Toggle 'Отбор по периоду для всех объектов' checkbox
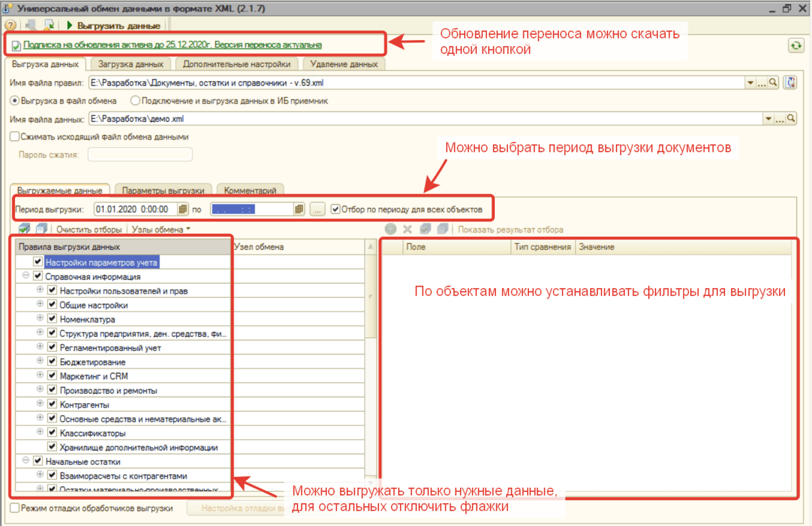The image size is (812, 526). [x=336, y=210]
